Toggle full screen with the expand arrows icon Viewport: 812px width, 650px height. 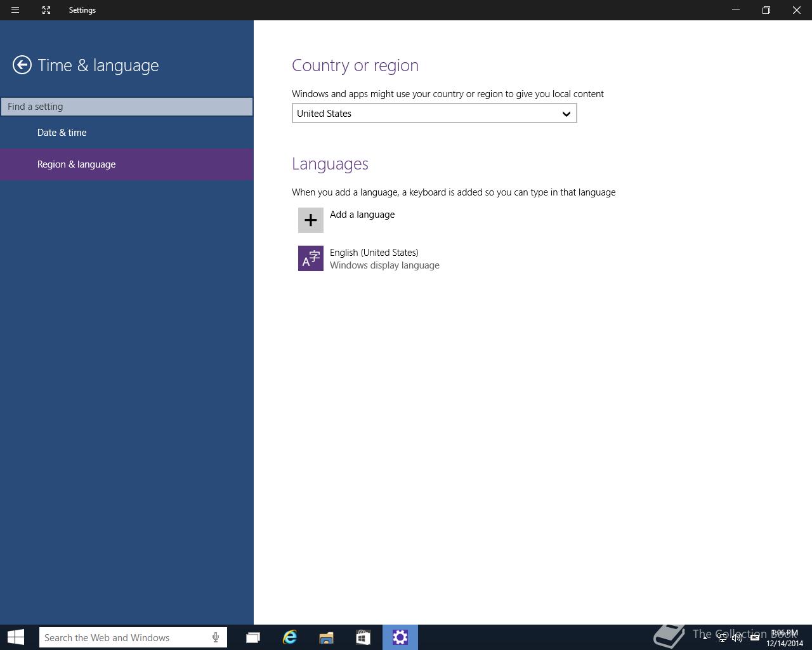pyautogui.click(x=46, y=10)
